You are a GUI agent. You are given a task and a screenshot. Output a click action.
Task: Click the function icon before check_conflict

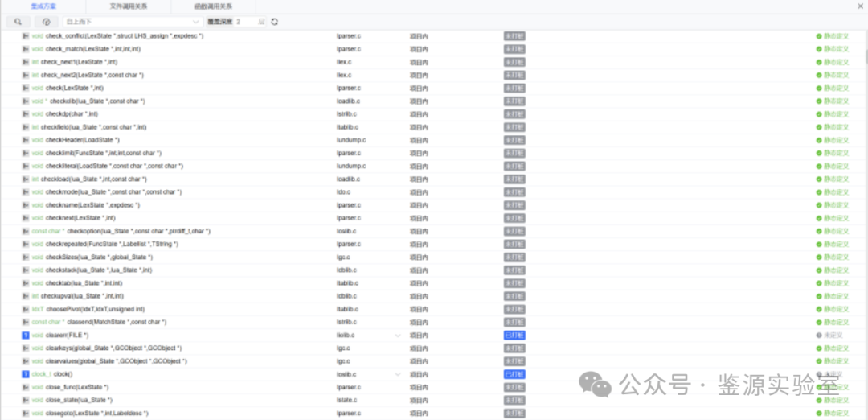[26, 36]
